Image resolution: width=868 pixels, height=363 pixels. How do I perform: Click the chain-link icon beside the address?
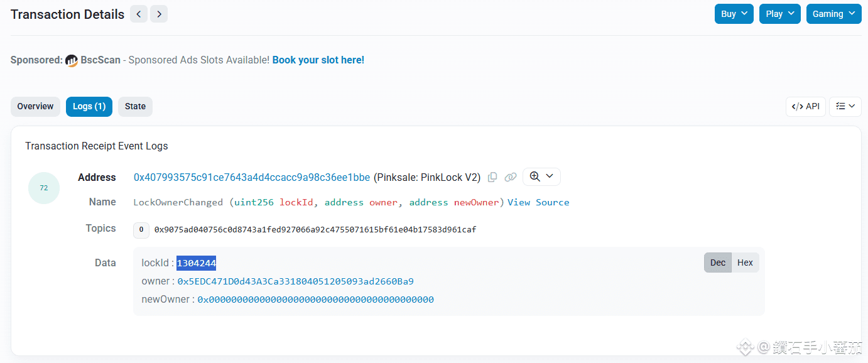(x=511, y=177)
